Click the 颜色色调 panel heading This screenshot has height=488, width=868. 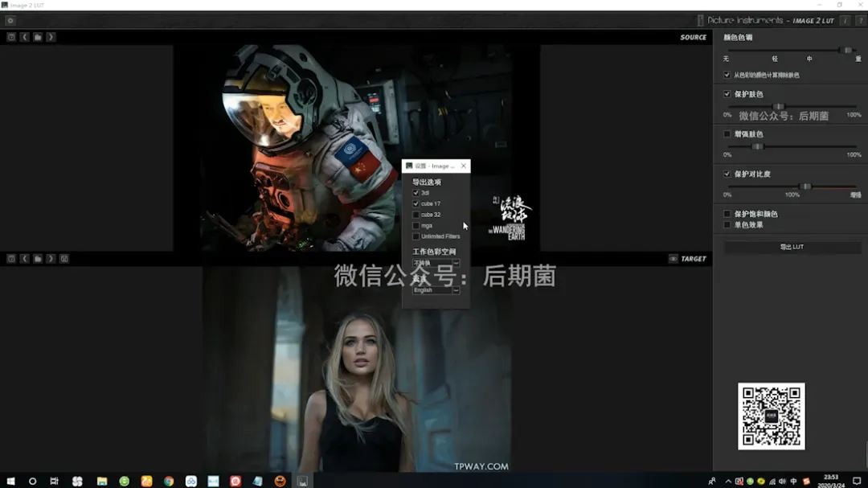click(738, 38)
